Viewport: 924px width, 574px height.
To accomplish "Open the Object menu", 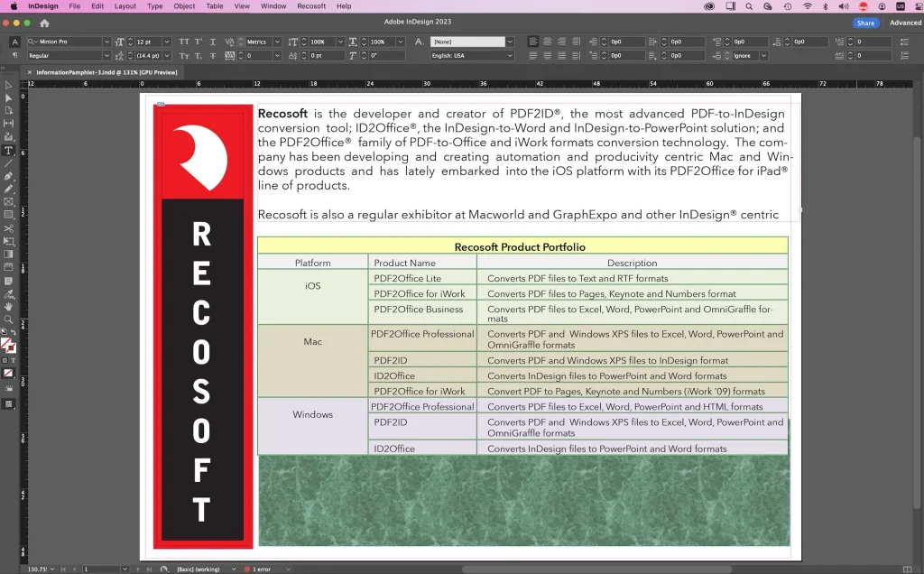I will (184, 6).
